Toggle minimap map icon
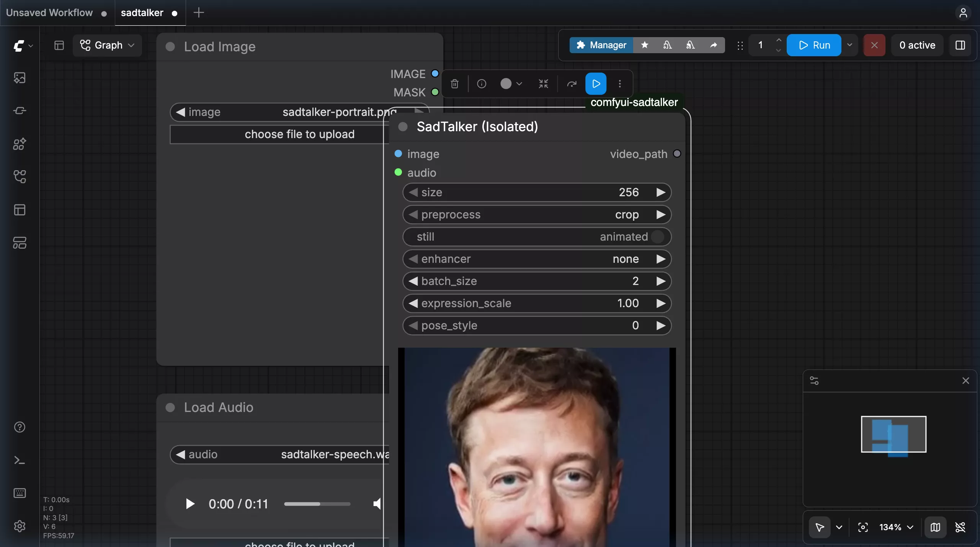 tap(935, 527)
